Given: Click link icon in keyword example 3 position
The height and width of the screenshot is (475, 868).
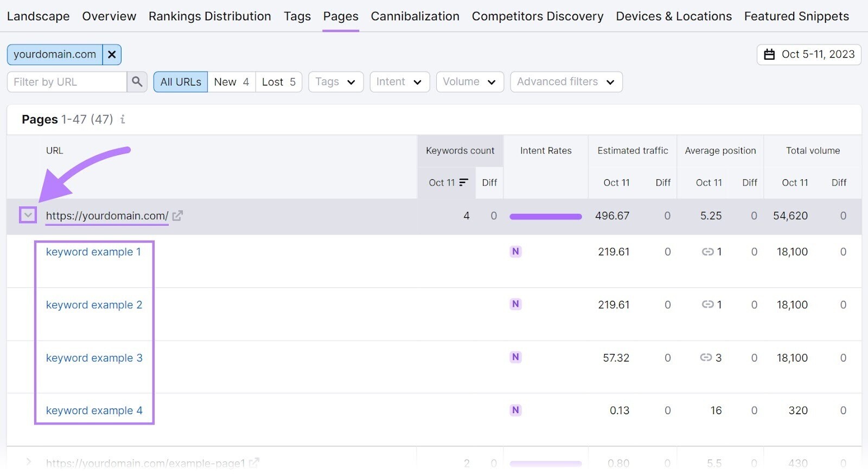Looking at the screenshot, I should (706, 357).
